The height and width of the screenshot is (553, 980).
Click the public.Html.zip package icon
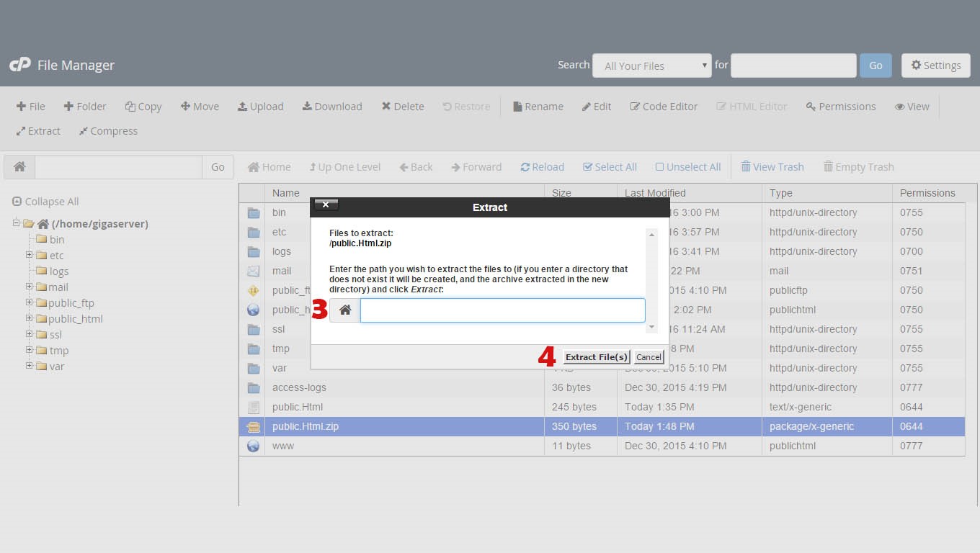coord(253,426)
